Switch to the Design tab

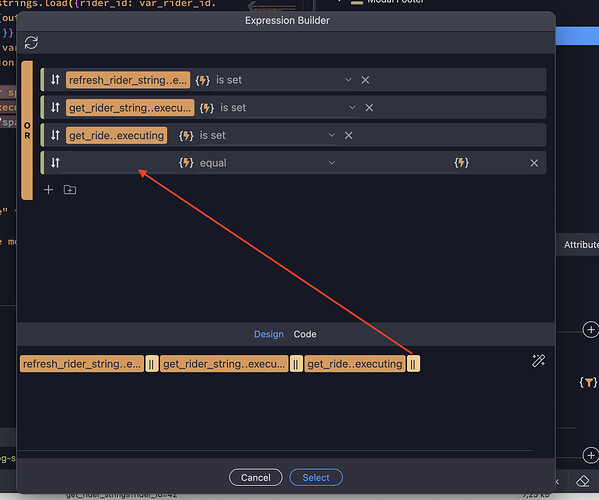point(269,334)
